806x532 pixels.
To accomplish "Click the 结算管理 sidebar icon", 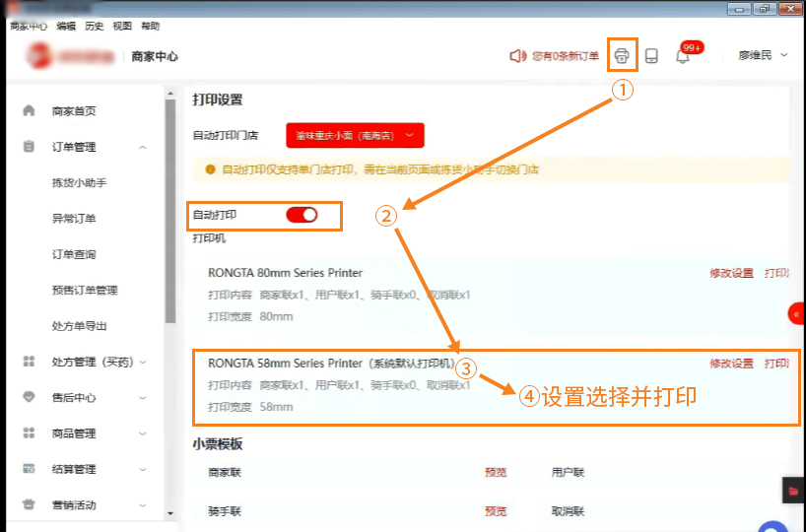I will 29,469.
